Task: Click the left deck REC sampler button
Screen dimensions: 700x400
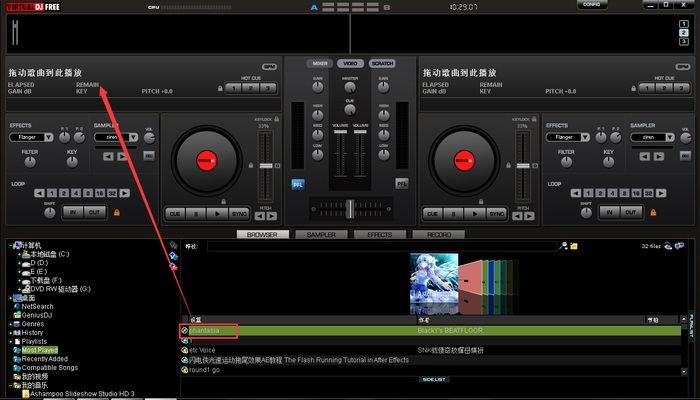Action: point(149,155)
